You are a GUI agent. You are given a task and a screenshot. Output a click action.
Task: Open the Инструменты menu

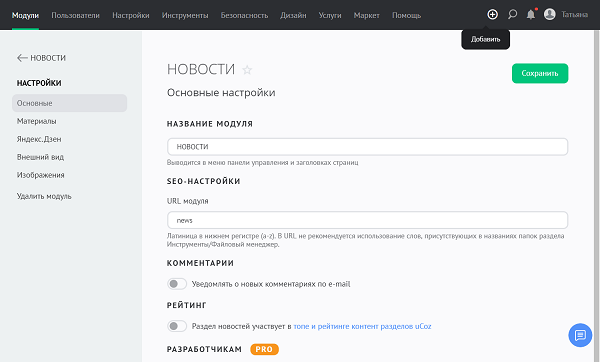(185, 15)
